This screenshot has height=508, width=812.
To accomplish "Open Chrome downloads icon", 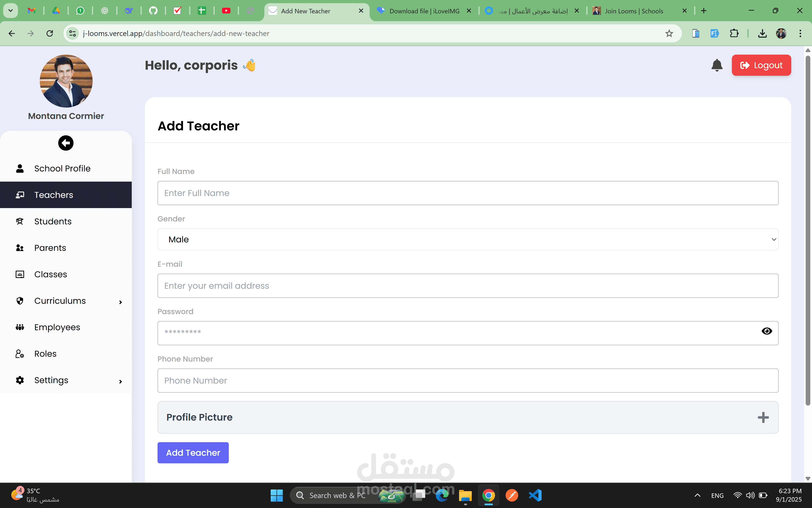I will point(762,33).
